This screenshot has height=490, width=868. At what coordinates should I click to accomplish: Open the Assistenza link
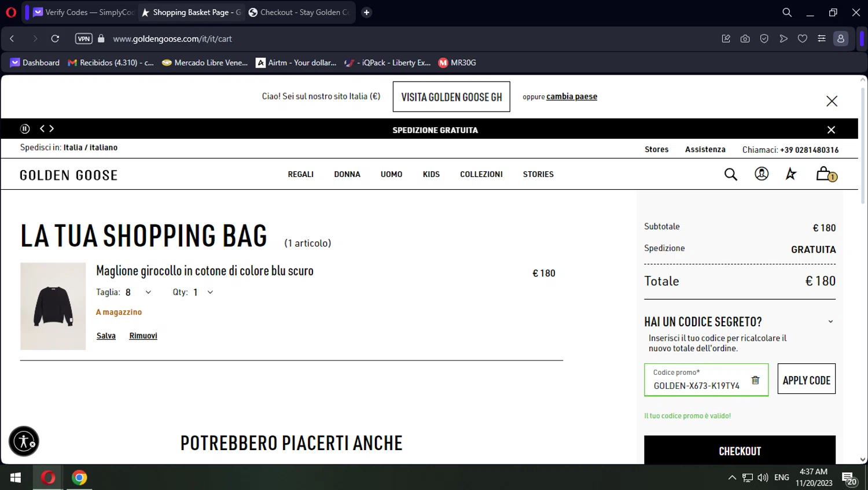(x=705, y=149)
